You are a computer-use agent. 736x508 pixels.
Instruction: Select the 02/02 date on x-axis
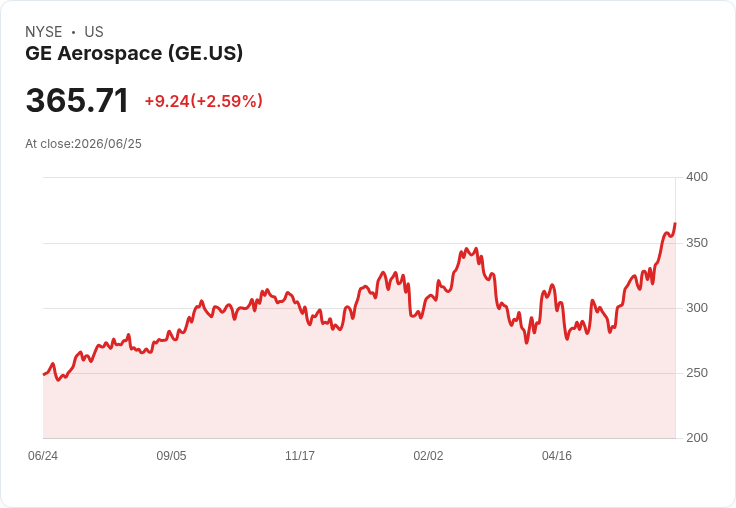point(428,456)
